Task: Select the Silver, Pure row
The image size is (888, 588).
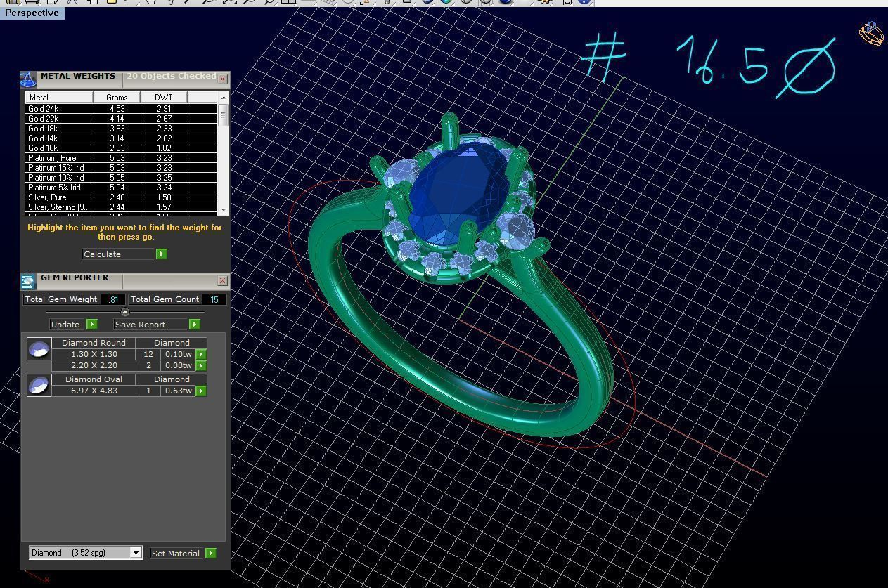Action: click(122, 197)
